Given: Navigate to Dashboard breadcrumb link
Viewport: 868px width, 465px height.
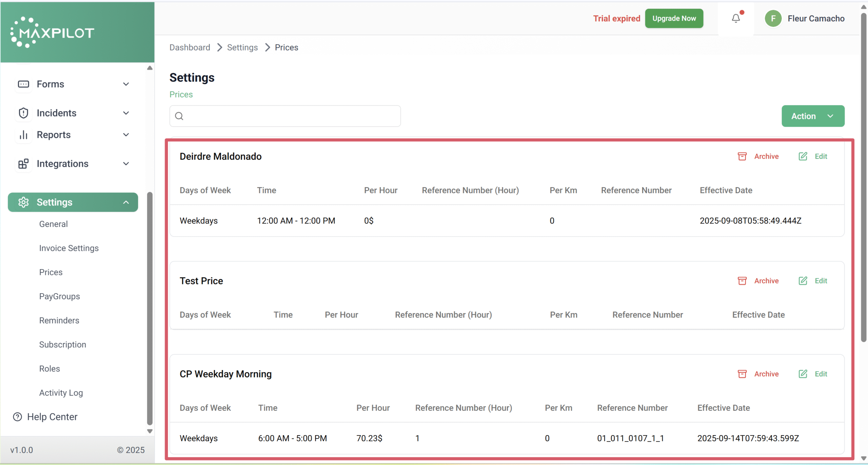Looking at the screenshot, I should [190, 47].
